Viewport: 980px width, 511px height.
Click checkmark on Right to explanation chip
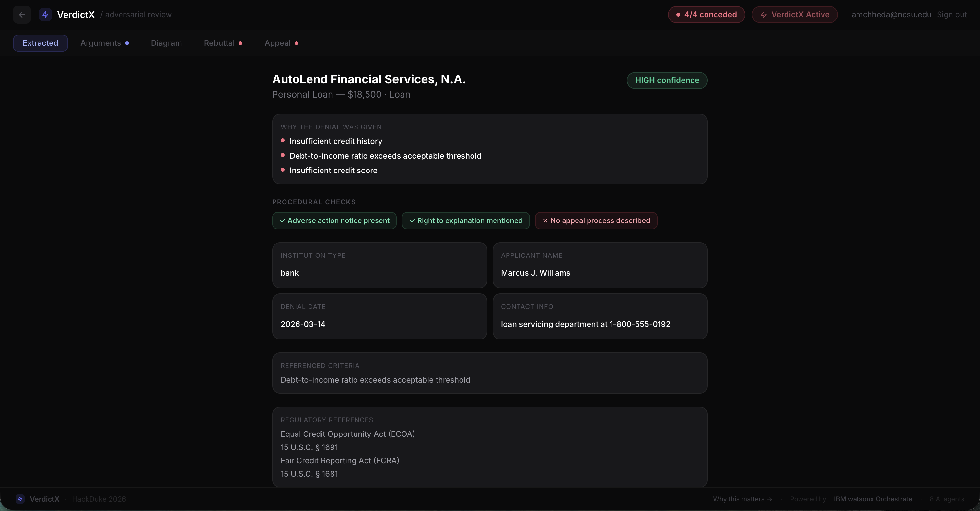tap(412, 221)
